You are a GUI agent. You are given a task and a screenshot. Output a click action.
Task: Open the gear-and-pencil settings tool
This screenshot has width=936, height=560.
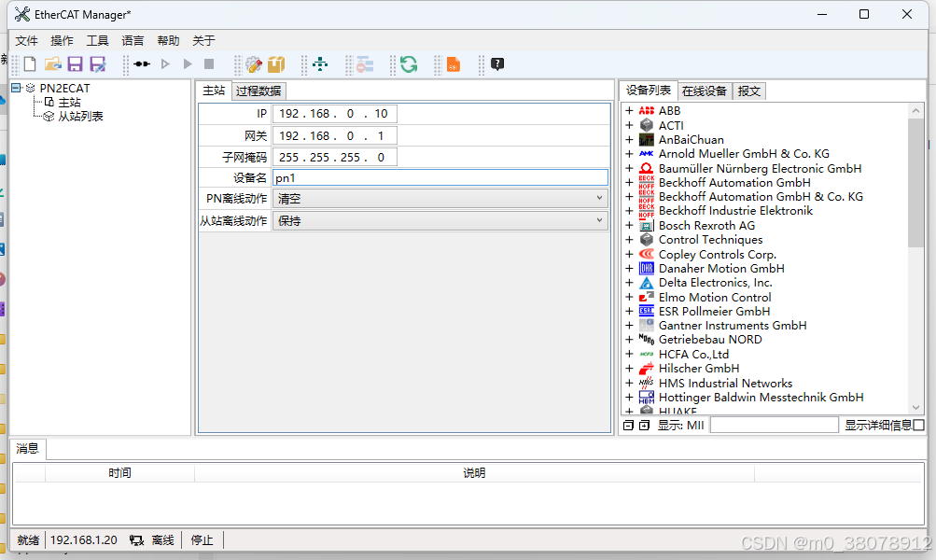254,63
